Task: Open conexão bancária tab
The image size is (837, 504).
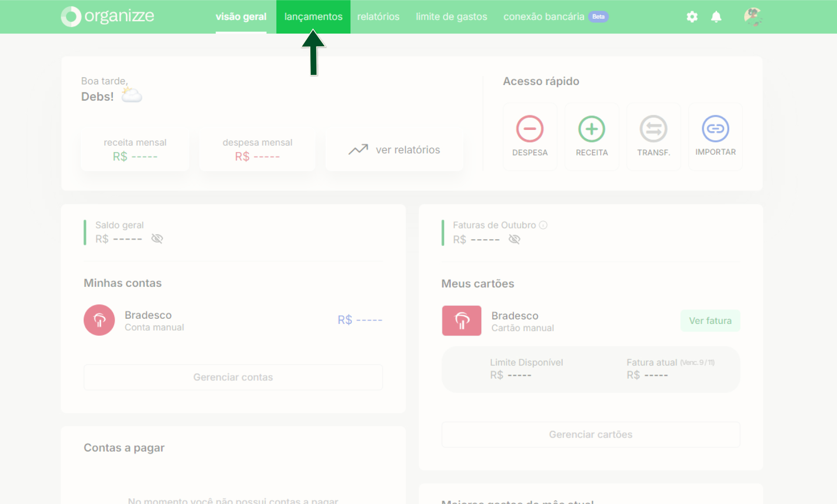Action: tap(544, 17)
